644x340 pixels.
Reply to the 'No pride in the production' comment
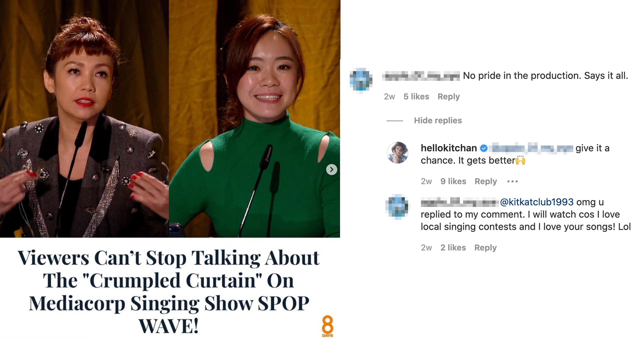(x=449, y=97)
